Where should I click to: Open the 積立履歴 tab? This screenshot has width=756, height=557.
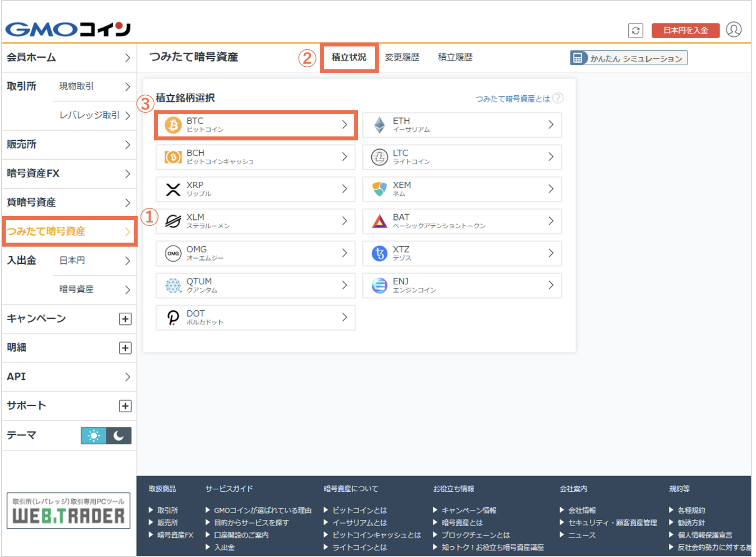pos(455,57)
